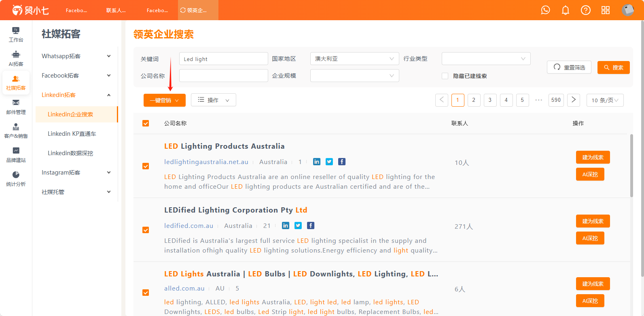Open the 行业类型 dropdown
Image resolution: width=644 pixels, height=316 pixels.
pyautogui.click(x=486, y=59)
